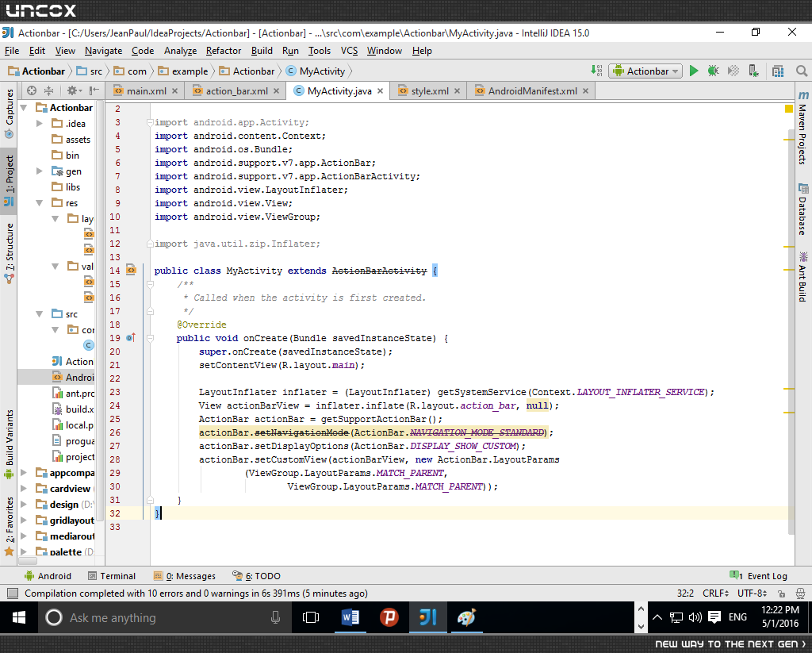This screenshot has width=812, height=653.
Task: Collapse the res folder
Action: [40, 203]
